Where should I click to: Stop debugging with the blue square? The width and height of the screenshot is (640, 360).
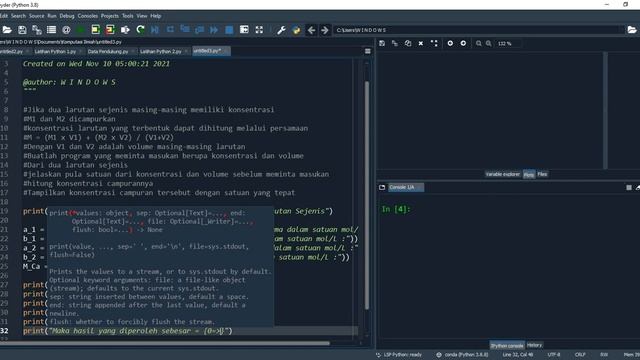click(229, 30)
